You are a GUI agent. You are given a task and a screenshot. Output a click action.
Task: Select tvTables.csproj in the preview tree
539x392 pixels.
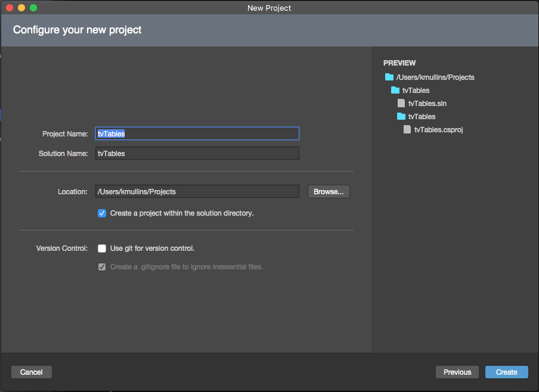click(439, 129)
